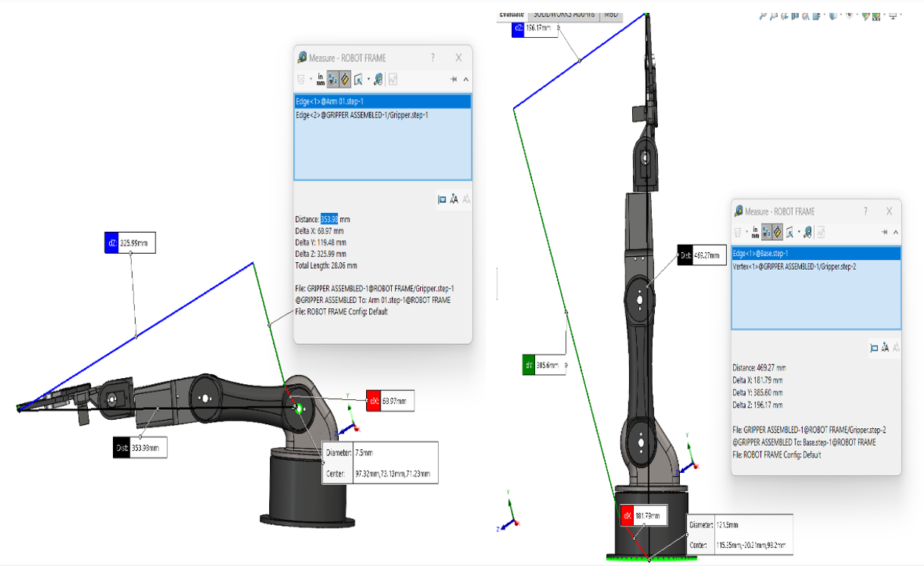Click the Dist 353.98mm callout in viewport
This screenshot has width=924, height=566.
click(x=140, y=447)
